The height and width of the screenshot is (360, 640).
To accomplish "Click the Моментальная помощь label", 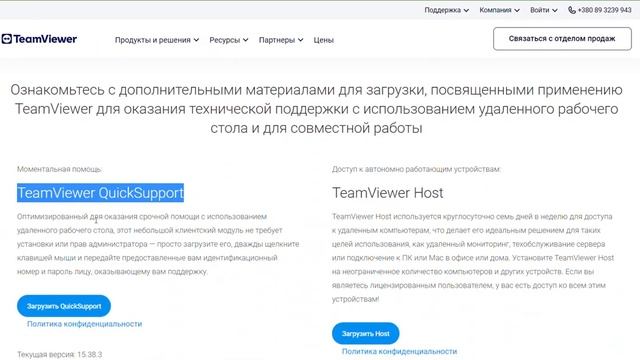I will tap(60, 169).
